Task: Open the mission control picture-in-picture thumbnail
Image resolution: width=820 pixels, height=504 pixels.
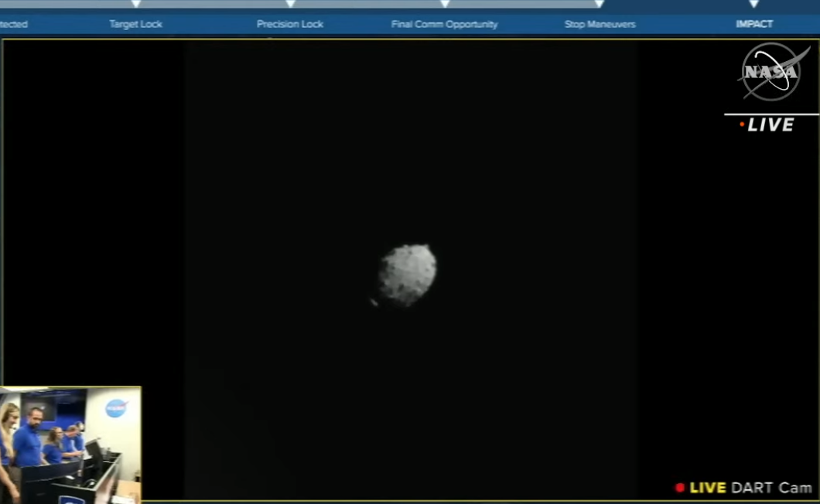Action: (x=70, y=444)
